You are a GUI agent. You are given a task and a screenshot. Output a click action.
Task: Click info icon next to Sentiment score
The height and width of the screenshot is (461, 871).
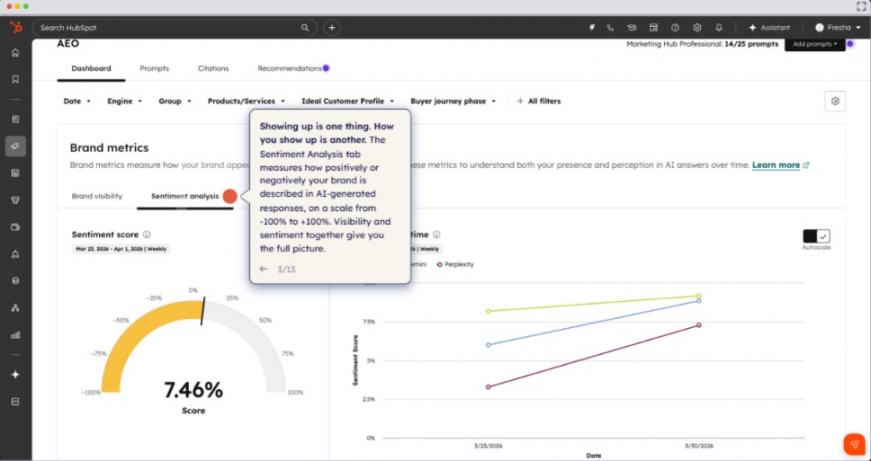tap(147, 234)
